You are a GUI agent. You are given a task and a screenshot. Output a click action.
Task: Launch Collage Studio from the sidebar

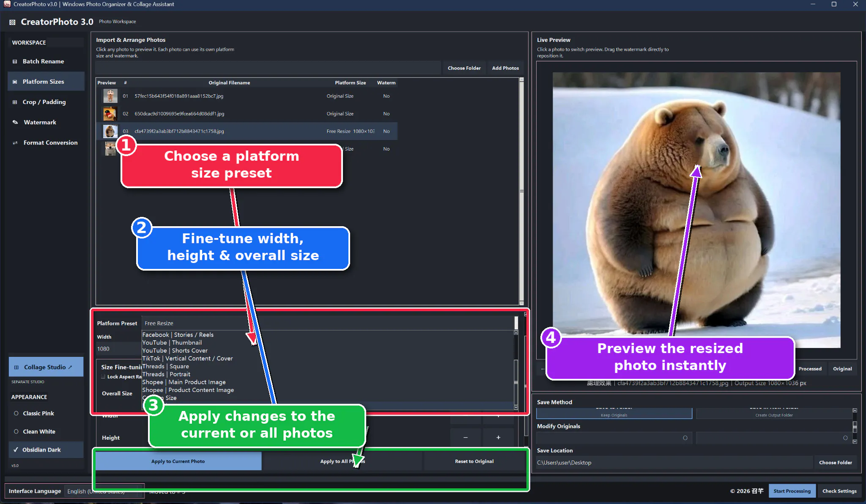coord(46,367)
